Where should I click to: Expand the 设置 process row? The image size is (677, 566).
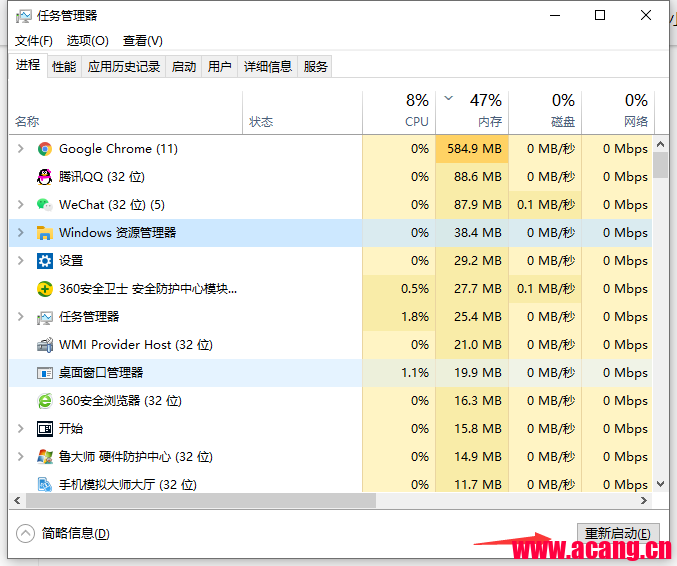click(20, 261)
